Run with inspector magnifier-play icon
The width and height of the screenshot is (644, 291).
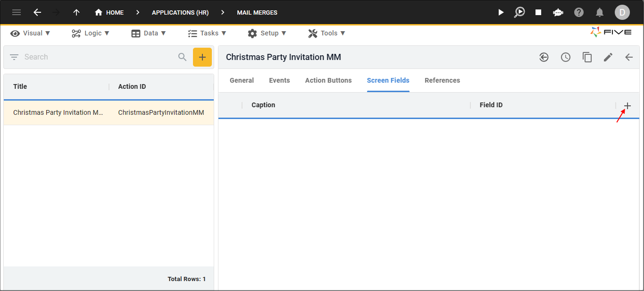click(519, 12)
